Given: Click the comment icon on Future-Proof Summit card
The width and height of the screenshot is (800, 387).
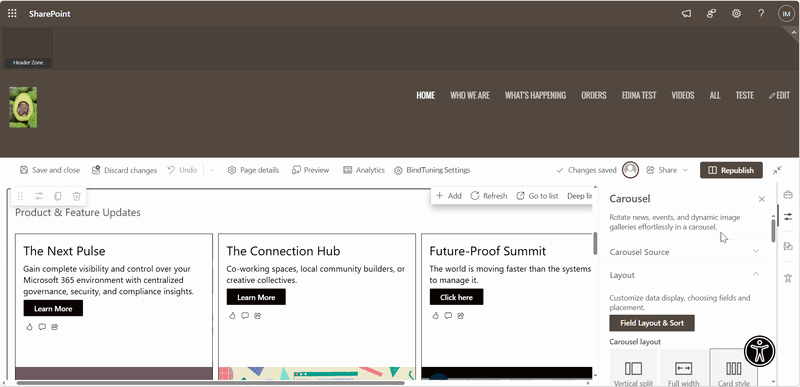Looking at the screenshot, I should coord(448,316).
